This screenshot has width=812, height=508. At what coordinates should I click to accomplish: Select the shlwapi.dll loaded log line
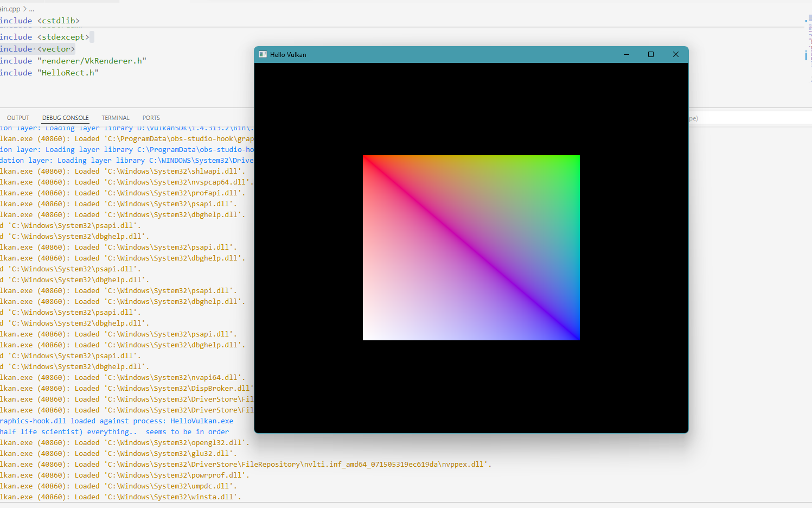[123, 172]
